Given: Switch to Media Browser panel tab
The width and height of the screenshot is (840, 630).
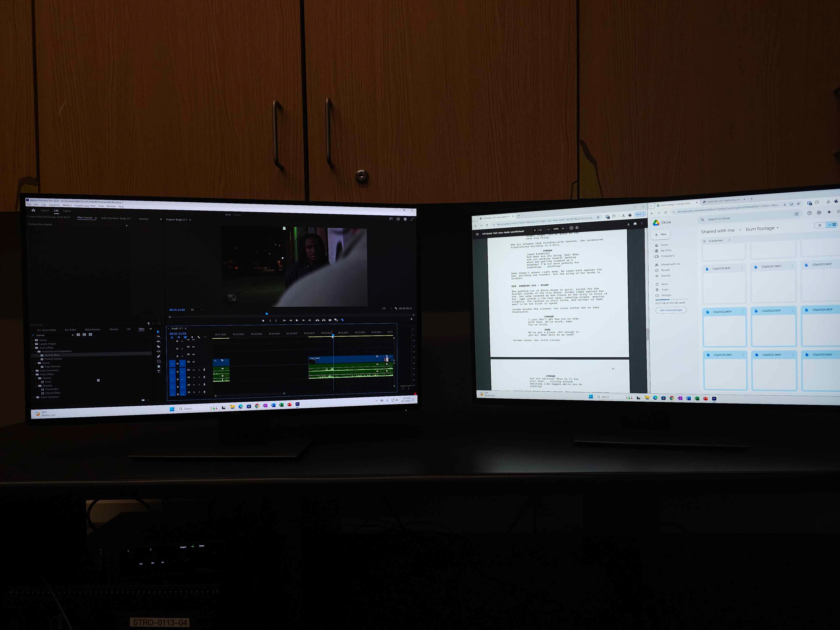Looking at the screenshot, I should coord(92,330).
